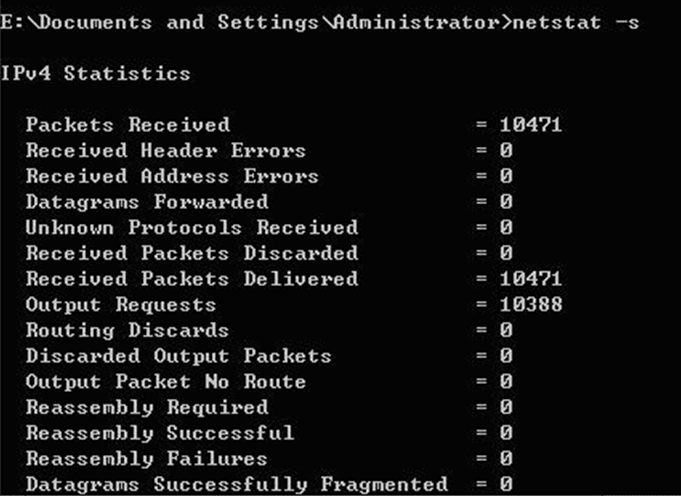Select the Routing Discards label
The width and height of the screenshot is (681, 496).
click(127, 330)
